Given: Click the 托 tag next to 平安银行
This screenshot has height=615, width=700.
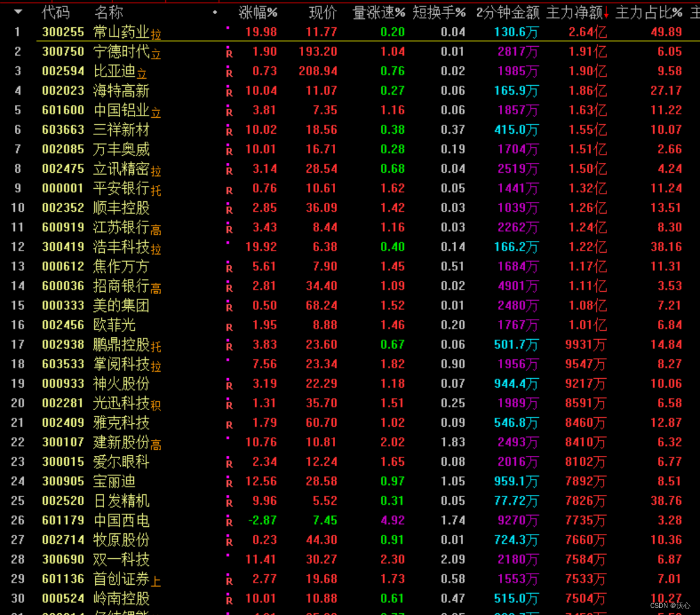Looking at the screenshot, I should [x=156, y=191].
